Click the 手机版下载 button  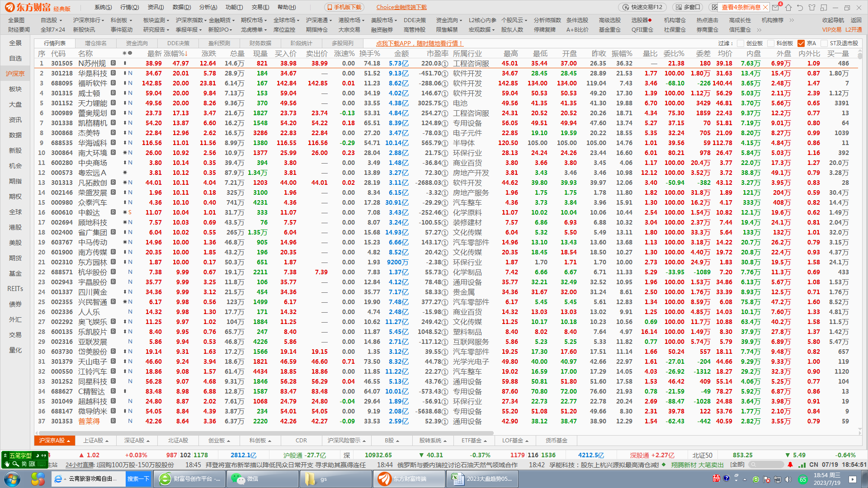click(x=344, y=7)
